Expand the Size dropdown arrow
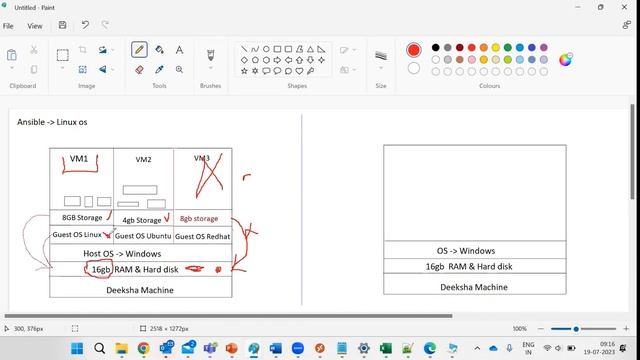The image size is (640, 360). (381, 68)
